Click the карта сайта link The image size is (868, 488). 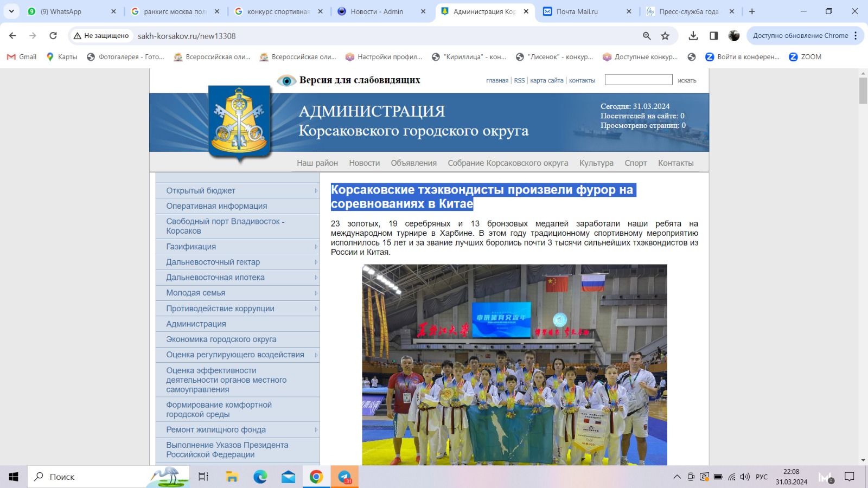click(x=546, y=81)
